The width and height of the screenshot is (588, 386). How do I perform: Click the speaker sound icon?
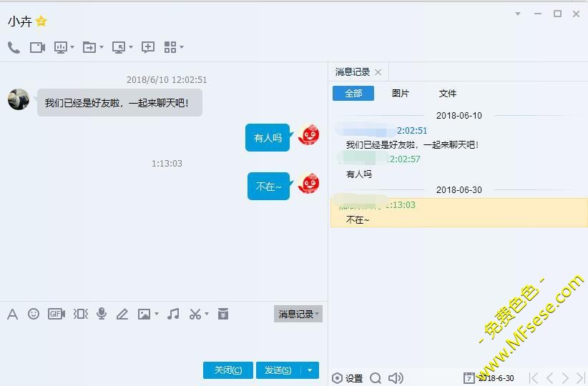(396, 377)
